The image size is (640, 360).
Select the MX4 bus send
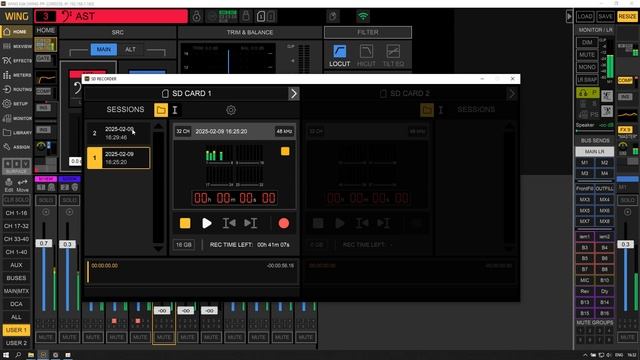tap(604, 200)
